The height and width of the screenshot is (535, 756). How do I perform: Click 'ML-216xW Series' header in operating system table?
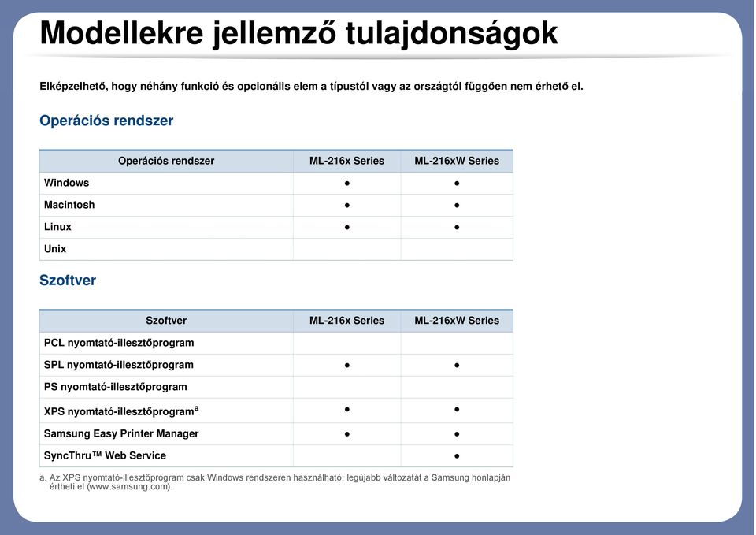[x=457, y=161]
